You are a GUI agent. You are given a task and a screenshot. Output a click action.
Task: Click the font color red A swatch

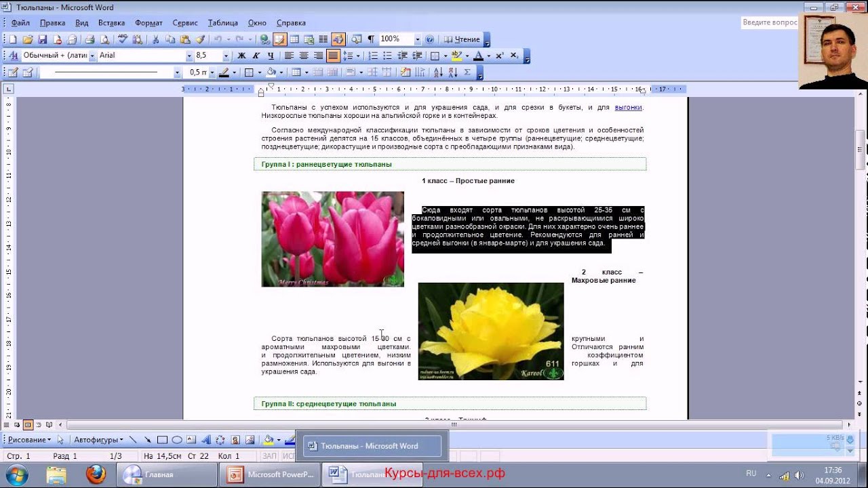(478, 56)
